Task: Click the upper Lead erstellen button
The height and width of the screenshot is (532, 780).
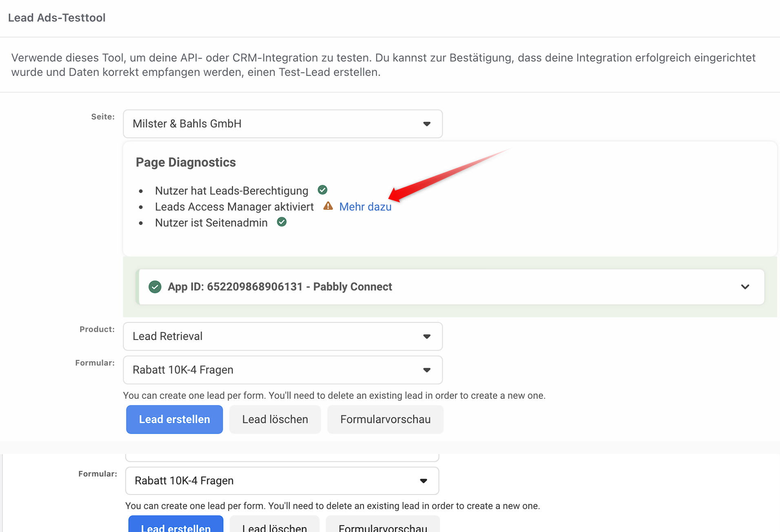Action: point(175,419)
